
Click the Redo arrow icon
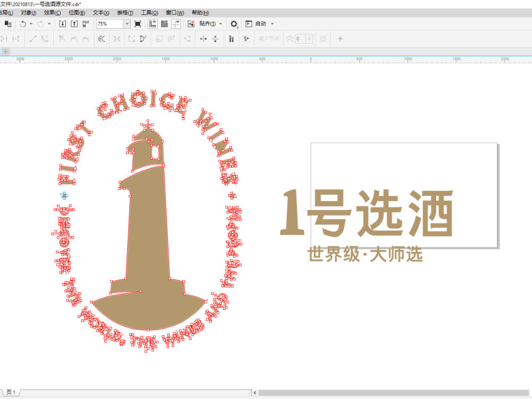pos(41,24)
